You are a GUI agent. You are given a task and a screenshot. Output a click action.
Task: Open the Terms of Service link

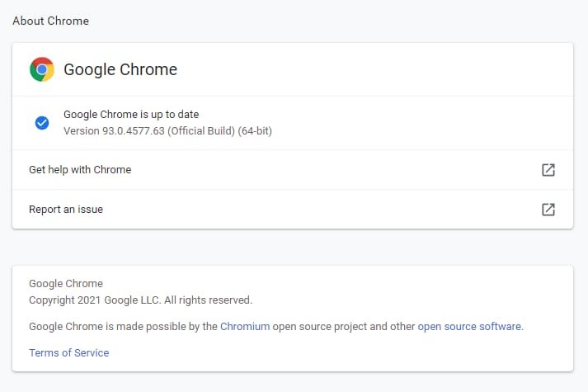69,352
